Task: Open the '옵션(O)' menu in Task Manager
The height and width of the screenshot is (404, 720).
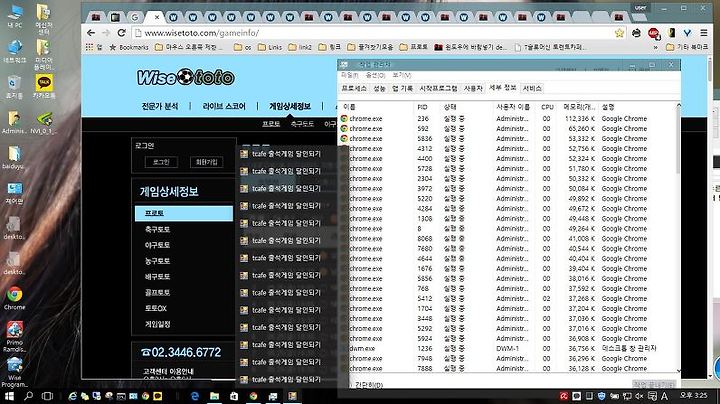Action: tap(375, 75)
